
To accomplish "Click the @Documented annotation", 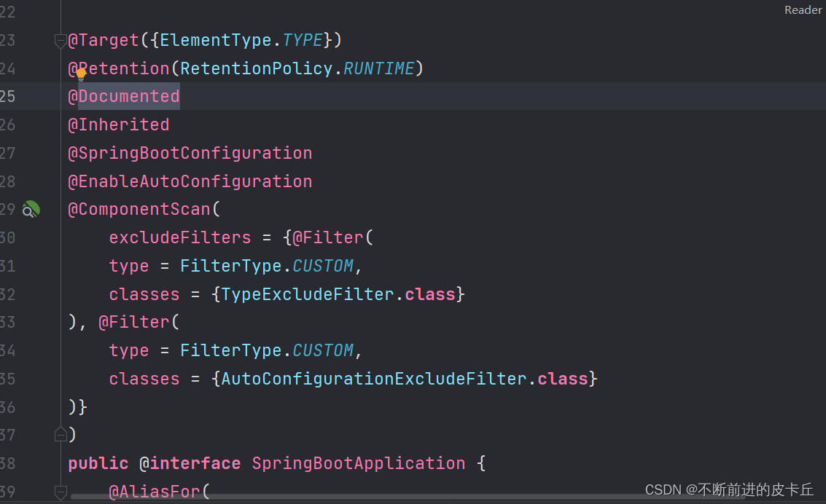I will pyautogui.click(x=125, y=96).
